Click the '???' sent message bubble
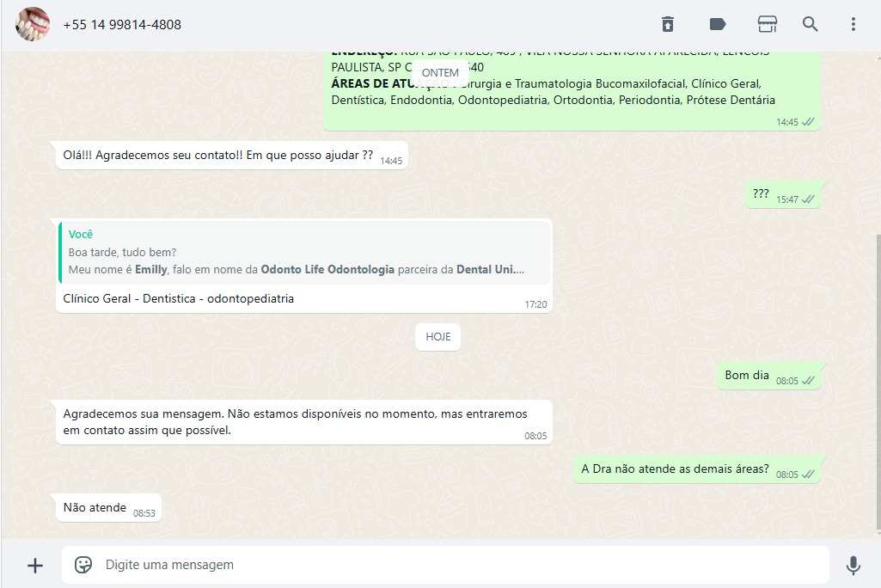This screenshot has width=881, height=588. [x=761, y=194]
